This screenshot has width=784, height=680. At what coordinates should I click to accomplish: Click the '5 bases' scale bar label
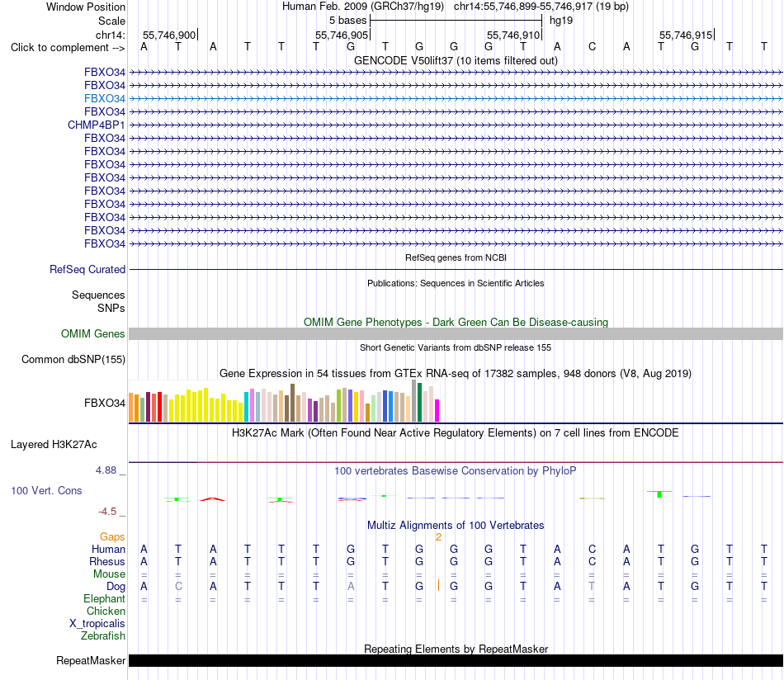click(x=347, y=21)
